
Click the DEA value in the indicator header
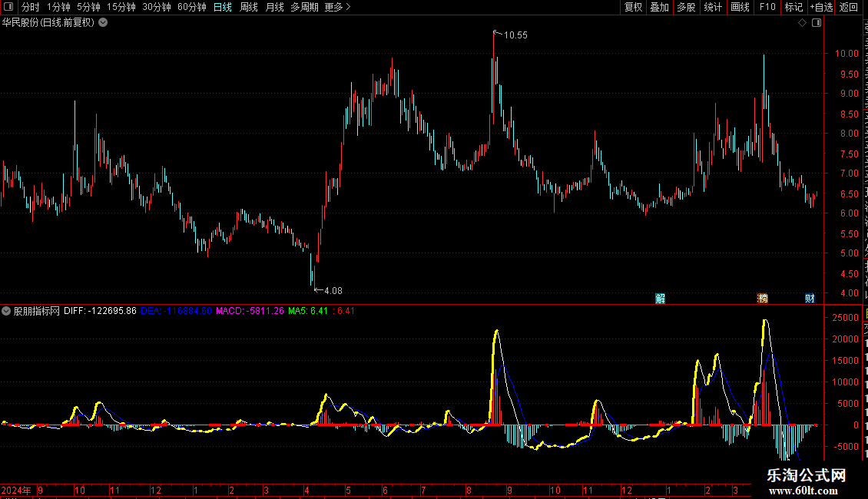click(x=176, y=311)
